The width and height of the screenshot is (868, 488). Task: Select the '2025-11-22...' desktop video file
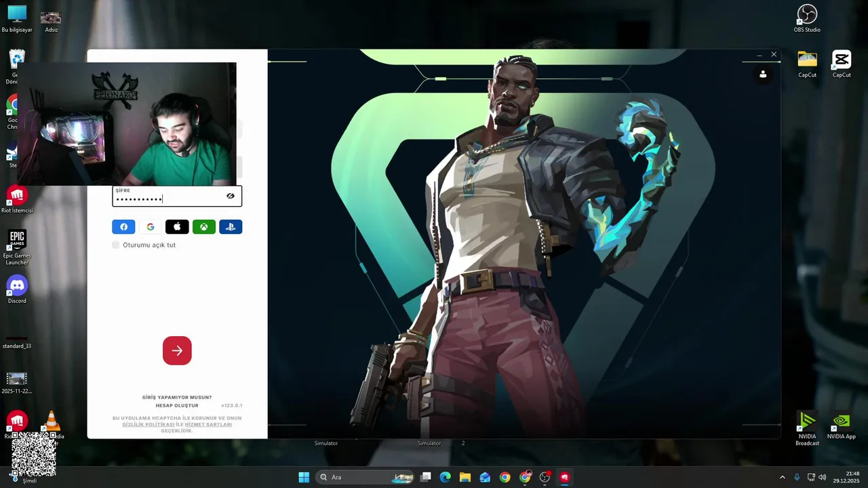coord(17,383)
